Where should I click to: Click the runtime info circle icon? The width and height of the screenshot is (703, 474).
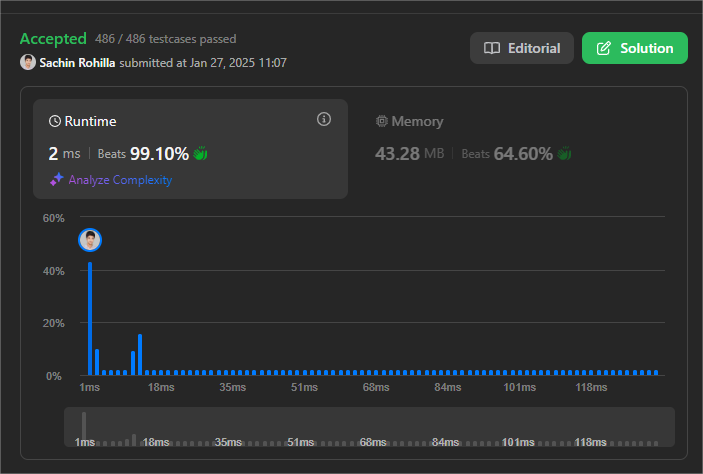point(324,119)
